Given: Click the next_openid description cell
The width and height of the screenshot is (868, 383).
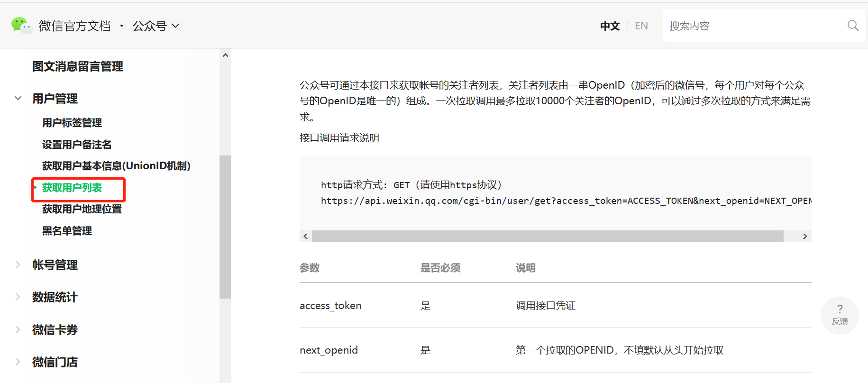Looking at the screenshot, I should [620, 350].
